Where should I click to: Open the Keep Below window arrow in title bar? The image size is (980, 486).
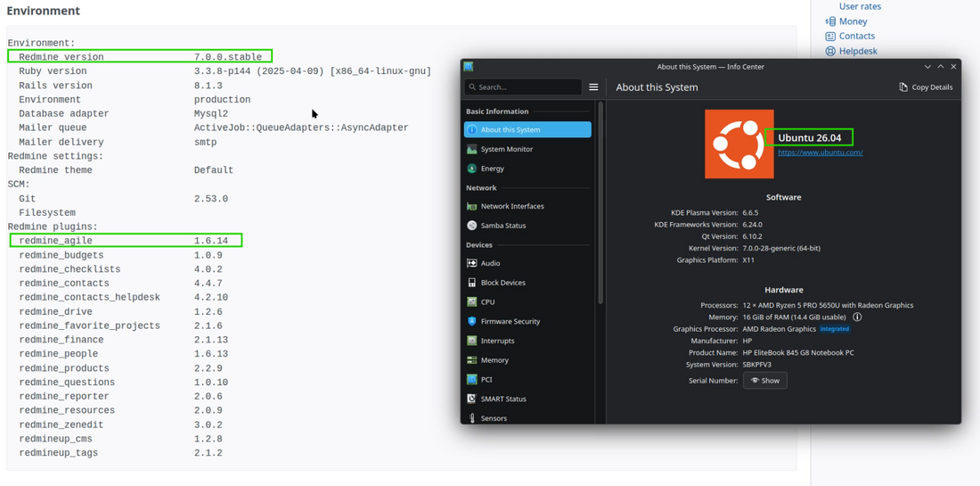tap(928, 66)
